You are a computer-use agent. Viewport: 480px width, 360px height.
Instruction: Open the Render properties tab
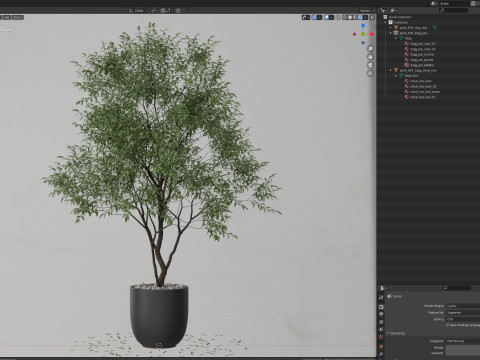point(381,307)
